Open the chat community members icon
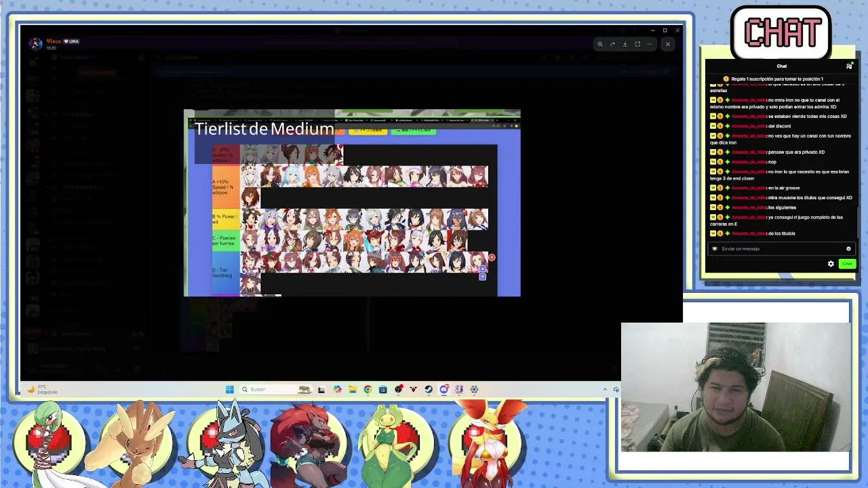Image resolution: width=868 pixels, height=488 pixels. 848,66
